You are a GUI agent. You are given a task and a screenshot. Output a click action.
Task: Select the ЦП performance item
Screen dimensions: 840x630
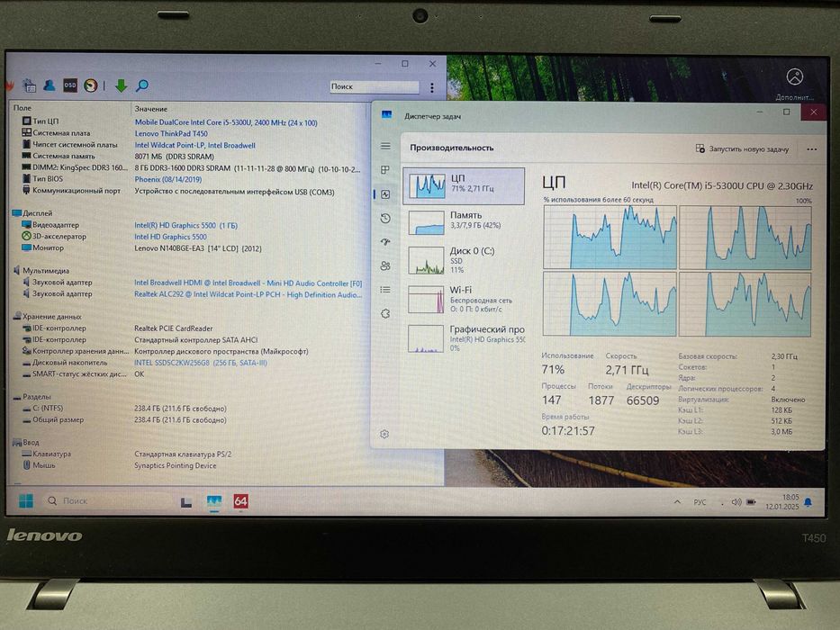pyautogui.click(x=464, y=186)
